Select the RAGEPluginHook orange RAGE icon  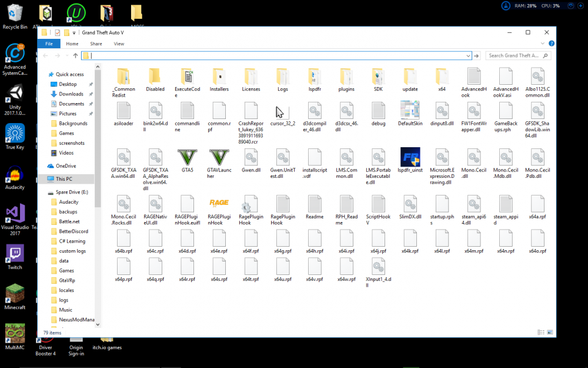pos(219,203)
